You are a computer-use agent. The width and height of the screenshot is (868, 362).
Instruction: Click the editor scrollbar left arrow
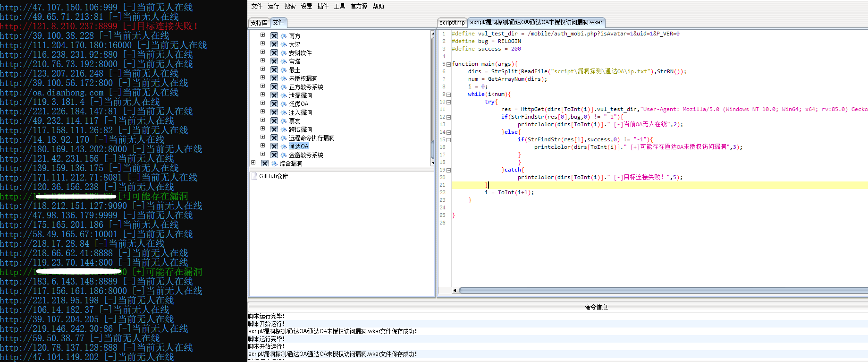455,290
